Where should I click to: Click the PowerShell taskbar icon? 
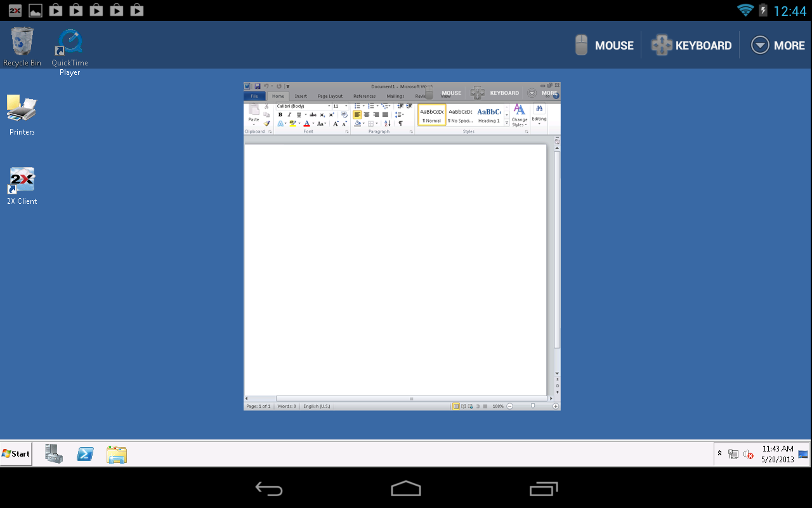86,453
